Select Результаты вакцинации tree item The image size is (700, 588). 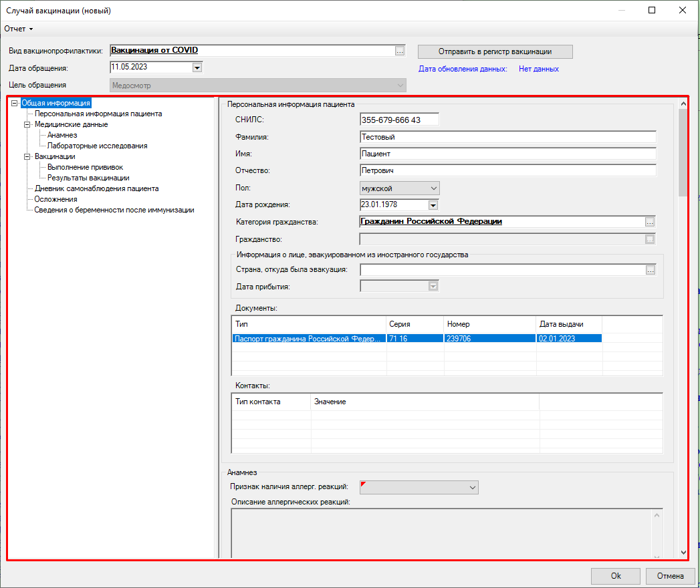tap(88, 178)
